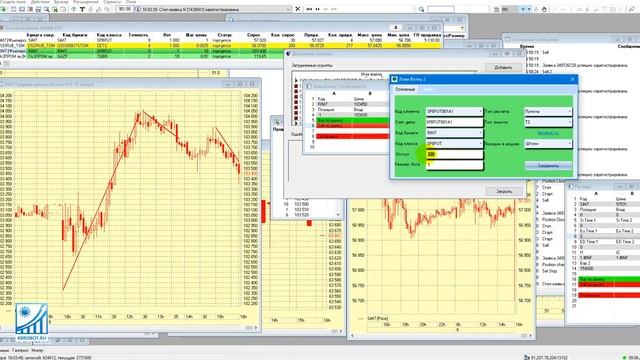Click the green icon at the toolbar's start
The image size is (640, 360).
[3, 9]
